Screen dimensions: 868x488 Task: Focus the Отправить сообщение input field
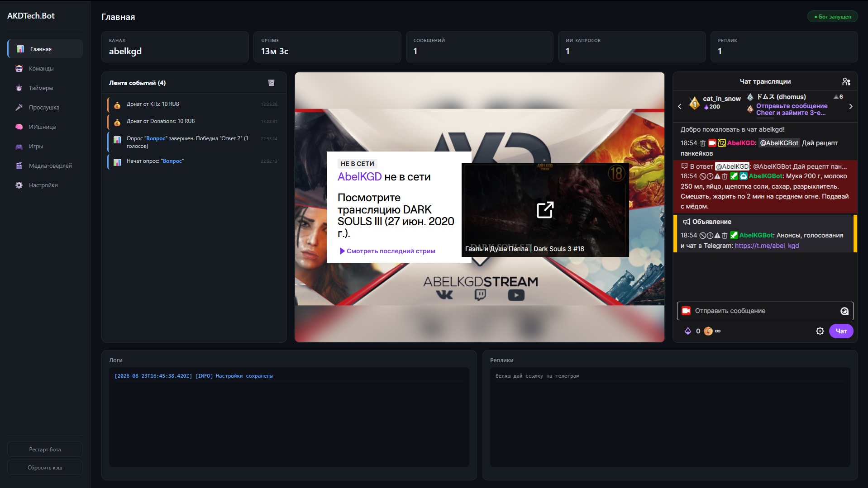click(x=765, y=311)
